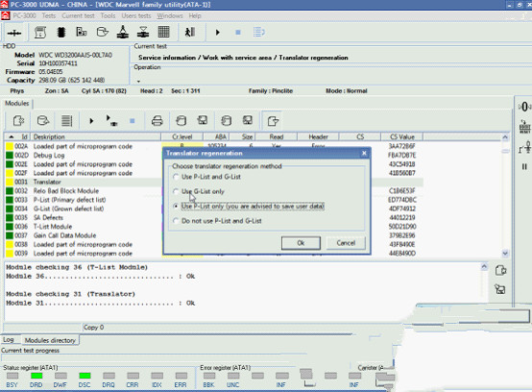Click the copy log icon beside the log pane
The image size is (532, 392).
pos(500,271)
